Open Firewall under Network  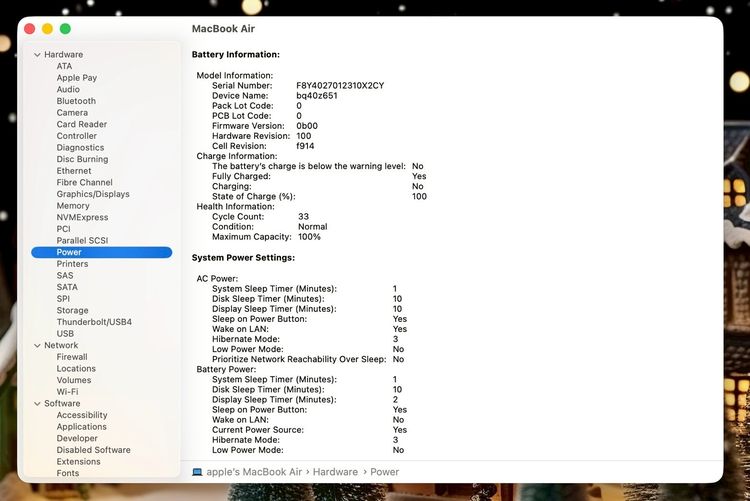(x=72, y=357)
